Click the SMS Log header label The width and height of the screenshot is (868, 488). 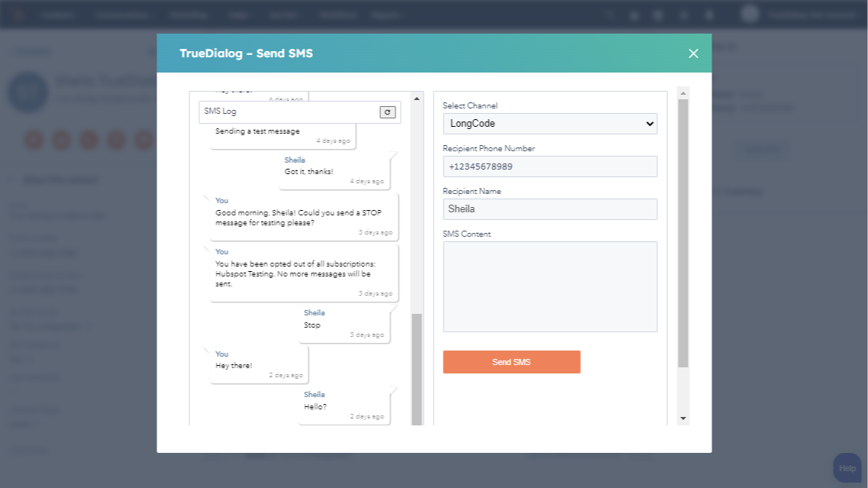coord(221,111)
